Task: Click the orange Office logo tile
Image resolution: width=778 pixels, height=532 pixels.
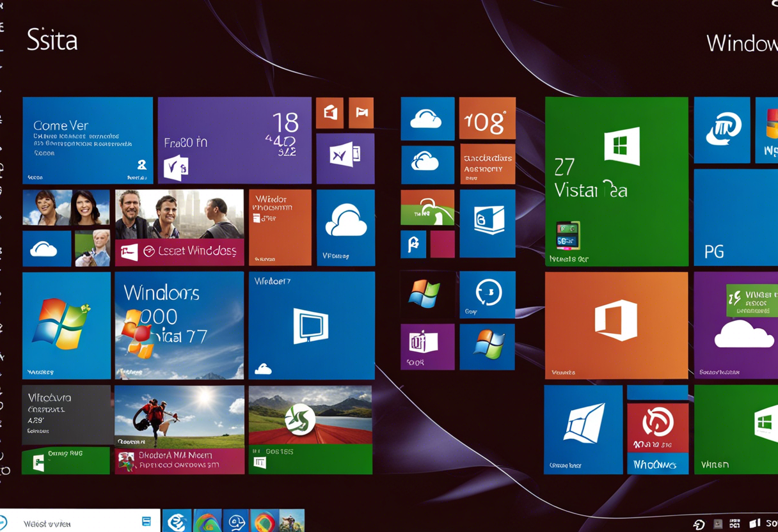Action: (616, 325)
